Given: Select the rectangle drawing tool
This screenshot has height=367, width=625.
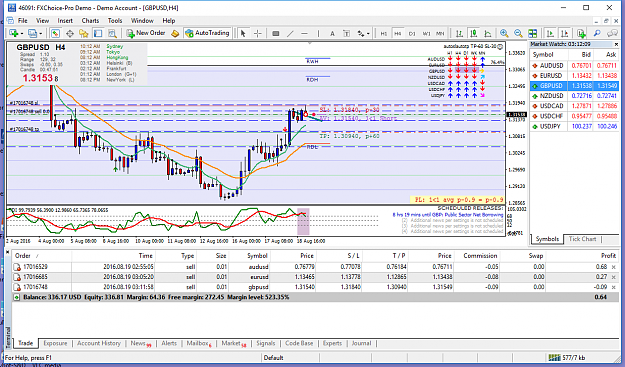Looking at the screenshot, I should (275, 33).
